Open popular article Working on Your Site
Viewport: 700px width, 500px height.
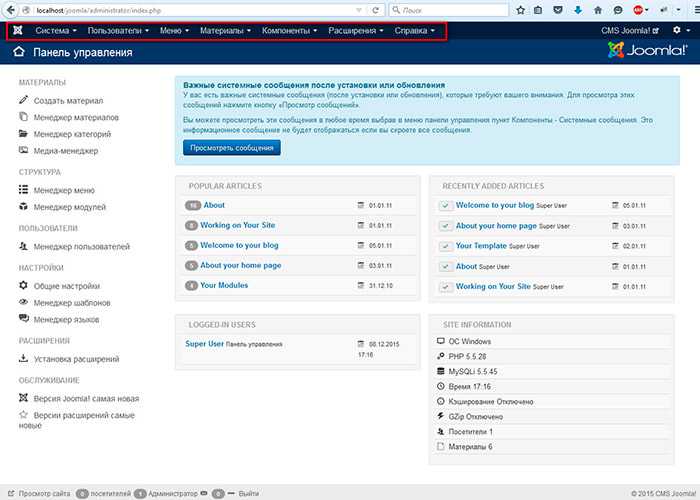(238, 225)
